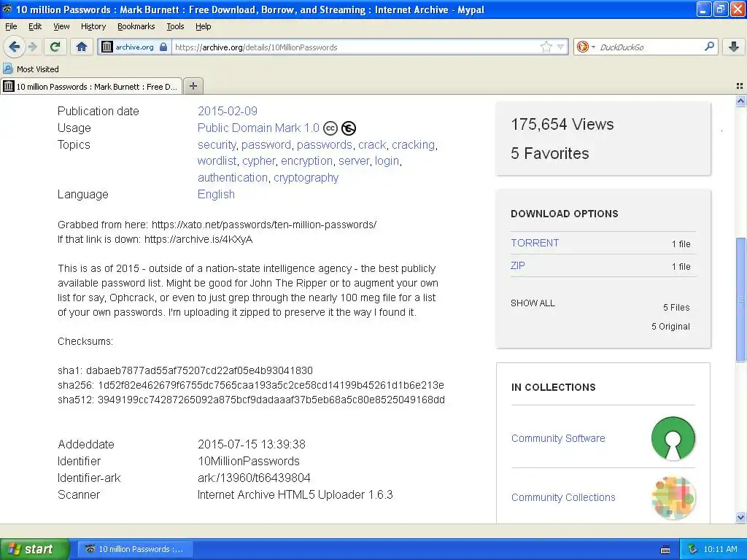Click the Windows start button
This screenshot has height=560, width=747.
[x=35, y=549]
